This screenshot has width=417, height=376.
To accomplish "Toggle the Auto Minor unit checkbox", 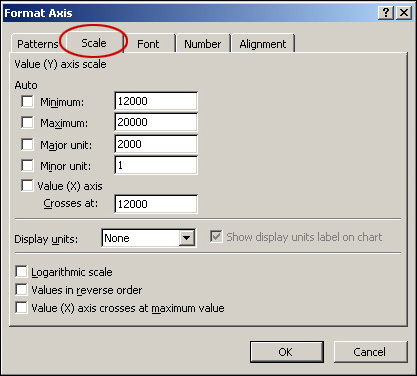I will (x=27, y=166).
